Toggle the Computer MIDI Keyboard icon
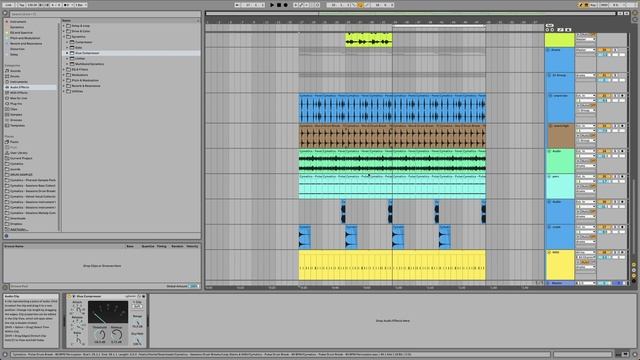The image size is (640, 360). click(587, 5)
